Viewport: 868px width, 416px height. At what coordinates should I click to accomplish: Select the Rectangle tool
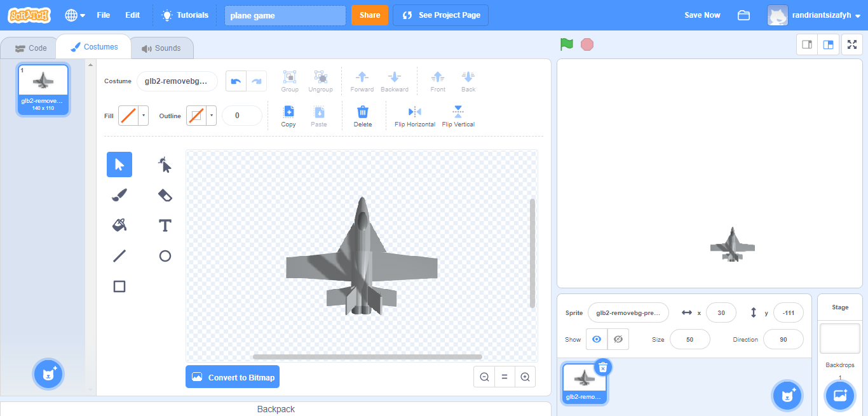pos(119,286)
